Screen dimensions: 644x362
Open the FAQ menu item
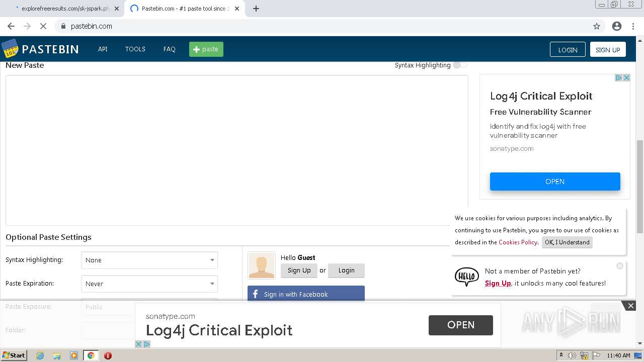(x=170, y=49)
